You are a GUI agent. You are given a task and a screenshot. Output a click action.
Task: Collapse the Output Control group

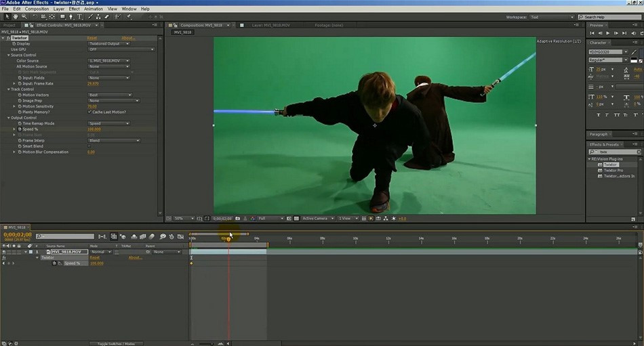click(9, 118)
